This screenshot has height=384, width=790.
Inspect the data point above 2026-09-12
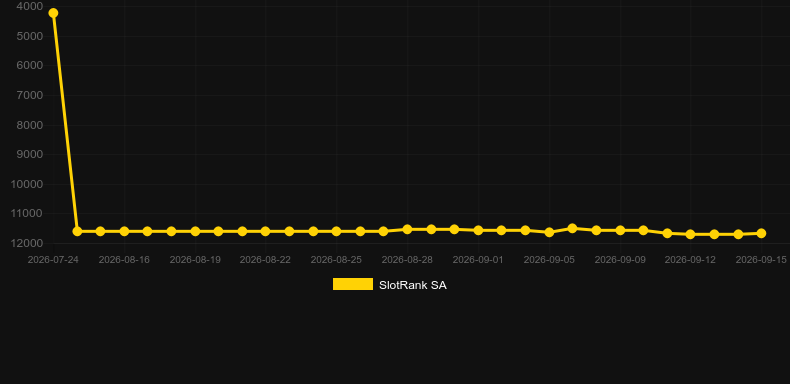click(690, 234)
